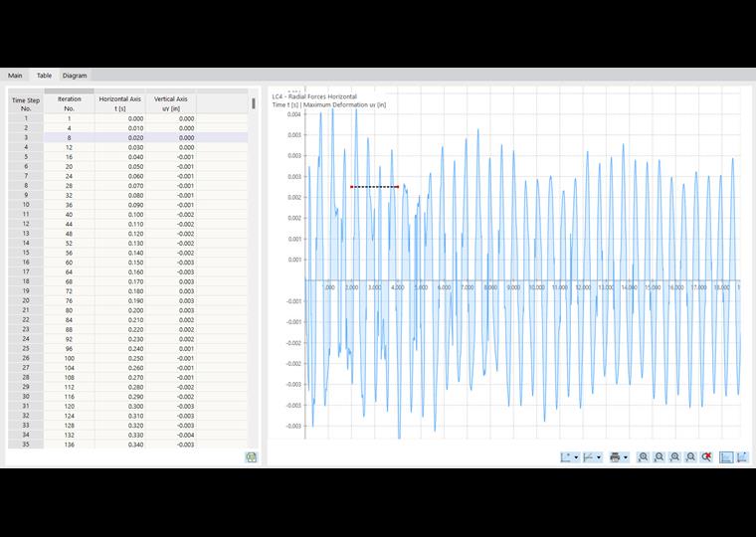Select uY value in time step 5 row
This screenshot has height=537, width=756.
point(171,157)
